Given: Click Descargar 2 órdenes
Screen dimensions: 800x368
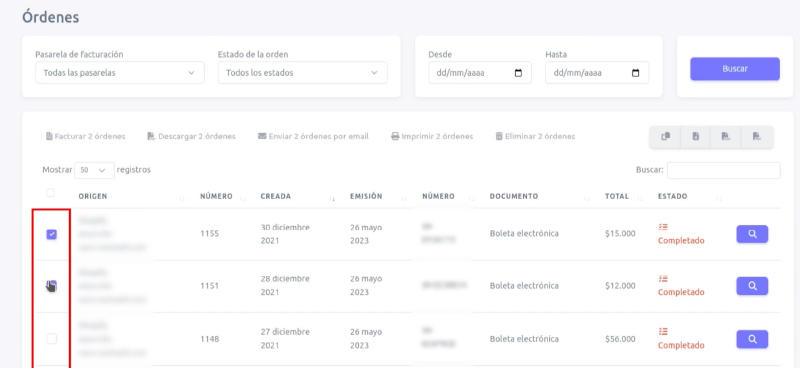Looking at the screenshot, I should pos(191,137).
